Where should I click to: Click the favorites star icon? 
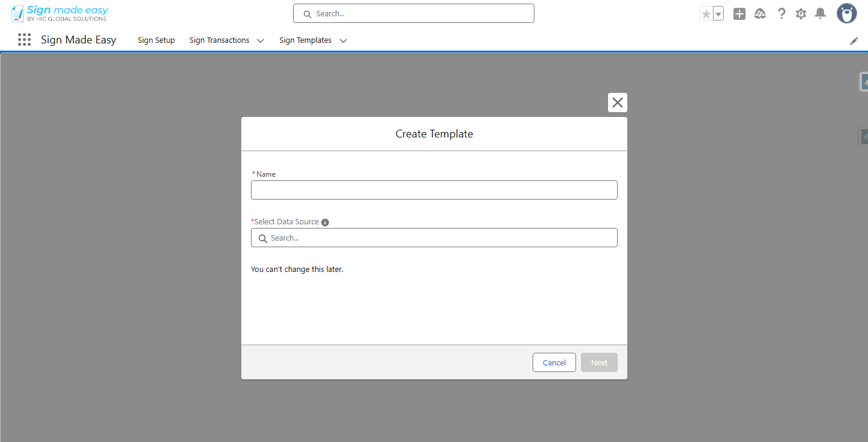pyautogui.click(x=706, y=14)
